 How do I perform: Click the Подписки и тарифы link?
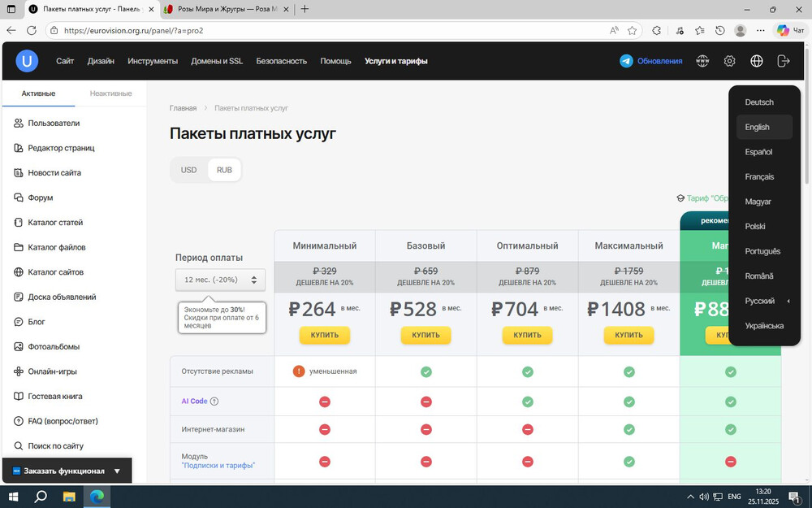click(219, 466)
